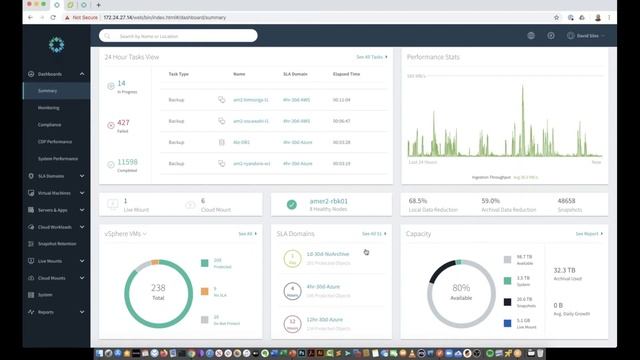Open the amer2-rbk01 cluster link
This screenshot has width=640, height=360.
[329, 201]
